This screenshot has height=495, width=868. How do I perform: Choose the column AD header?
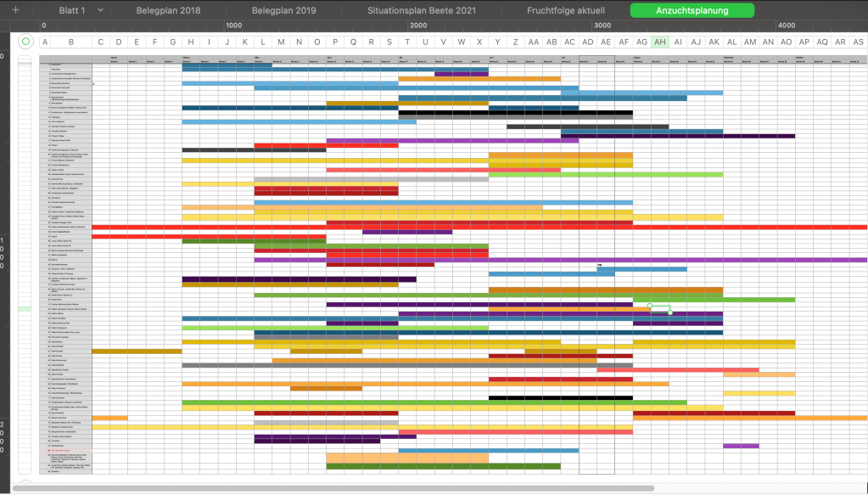(x=587, y=42)
